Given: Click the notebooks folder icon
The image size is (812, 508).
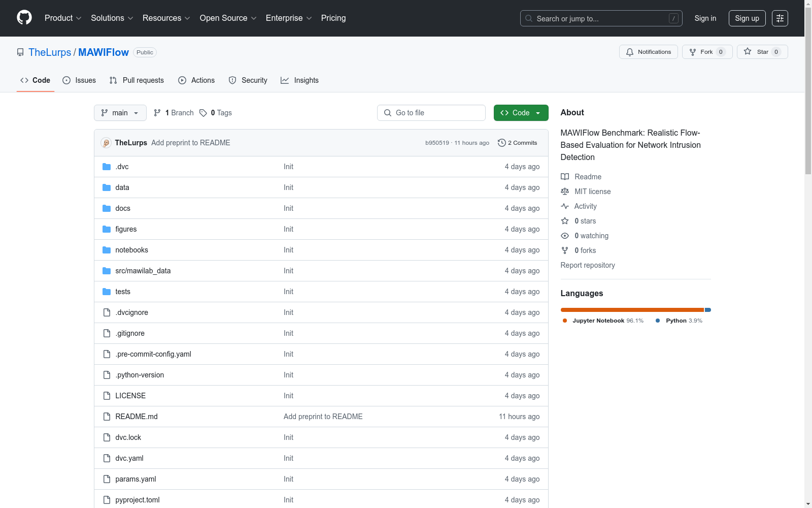Looking at the screenshot, I should 107,250.
